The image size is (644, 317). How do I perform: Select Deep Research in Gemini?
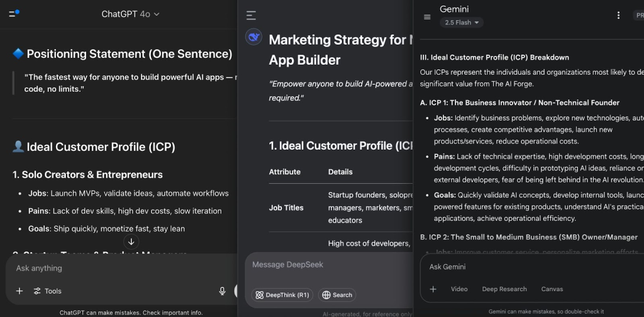(x=504, y=289)
